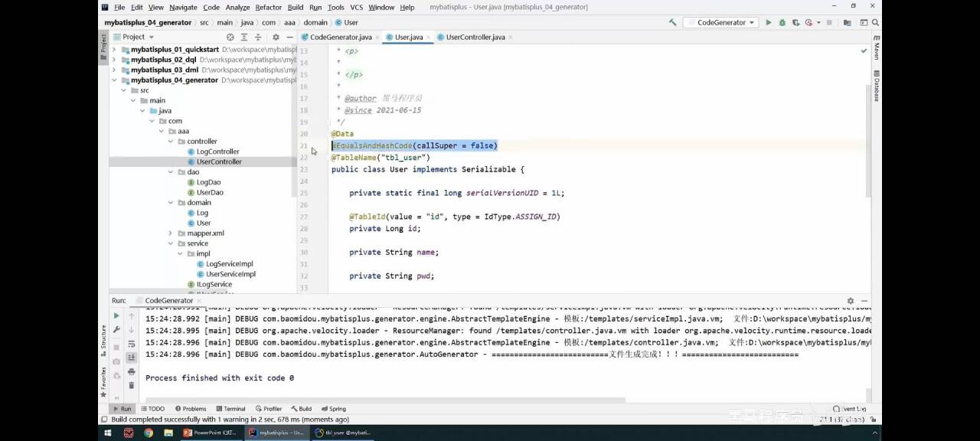Viewport: 980px width, 441px height.
Task: Toggle soft-wrap in Run console
Action: point(131,344)
